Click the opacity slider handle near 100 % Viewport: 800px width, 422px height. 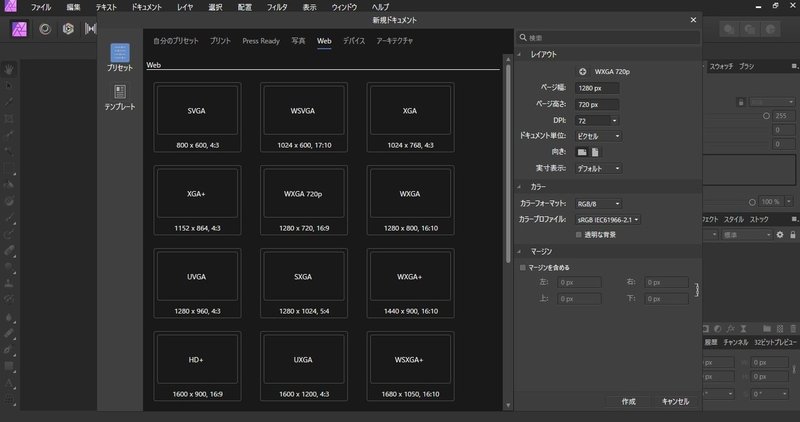752,202
